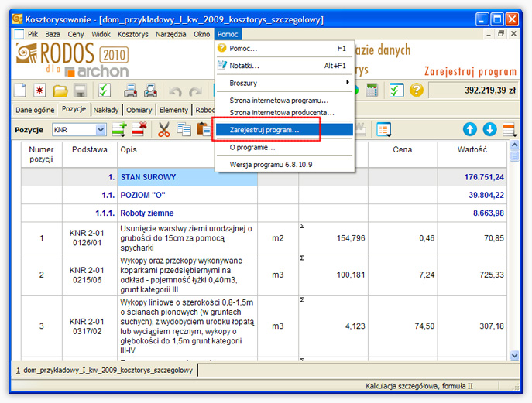Click the scrollbar down arrow in table
The image size is (532, 403).
point(514,355)
